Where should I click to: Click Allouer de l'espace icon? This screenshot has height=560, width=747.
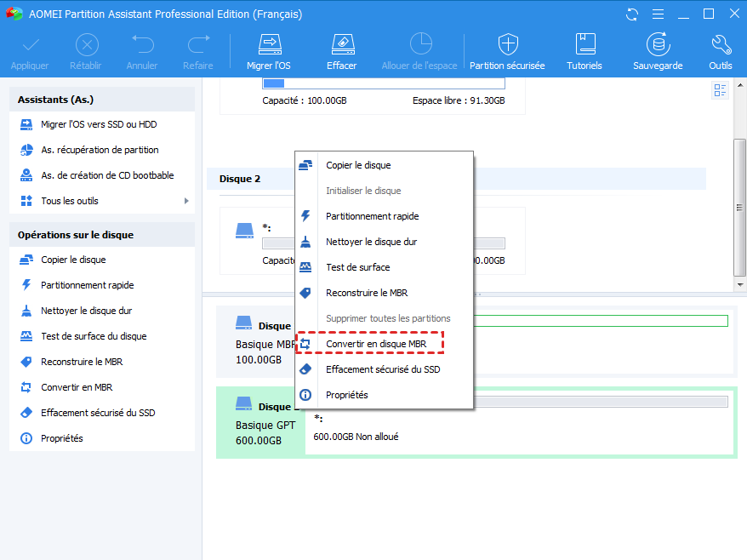click(x=420, y=44)
